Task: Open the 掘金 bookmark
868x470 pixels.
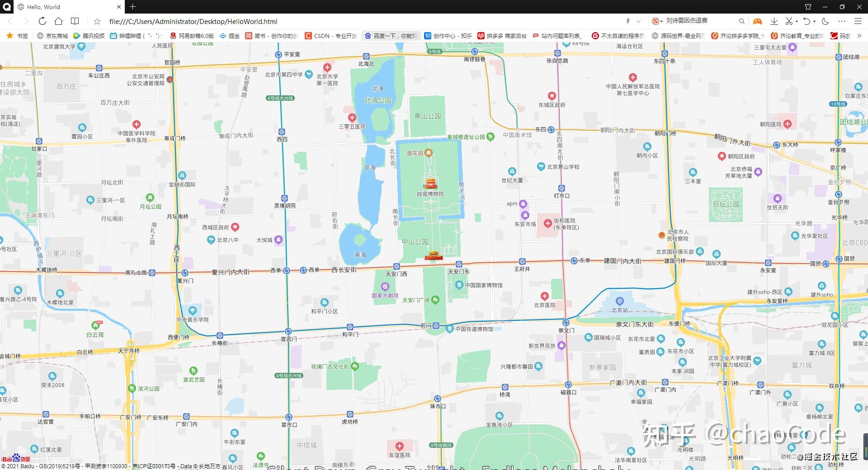Action: click(x=229, y=36)
